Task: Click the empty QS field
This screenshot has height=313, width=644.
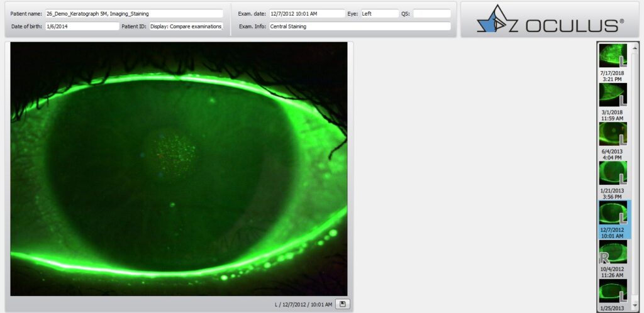Action: point(431,13)
